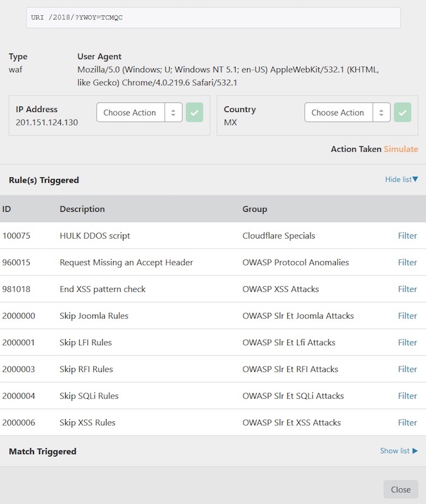Confirm Country action with green checkmark
This screenshot has height=504, width=426.
(x=402, y=113)
